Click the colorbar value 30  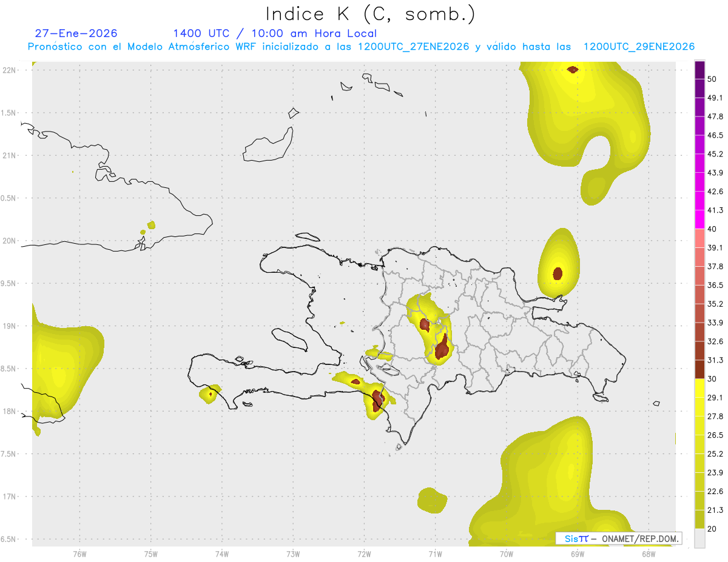point(713,379)
